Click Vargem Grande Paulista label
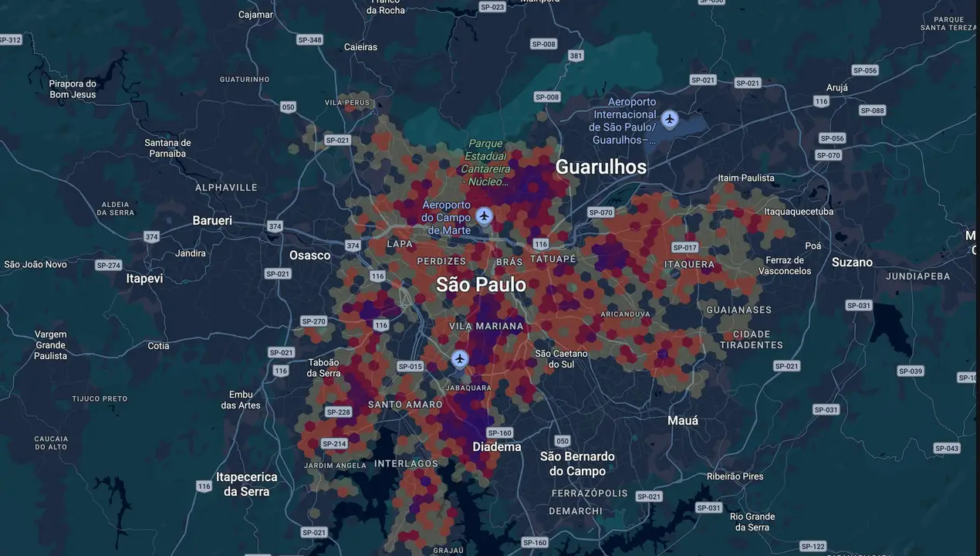Image resolution: width=980 pixels, height=556 pixels. (x=51, y=345)
